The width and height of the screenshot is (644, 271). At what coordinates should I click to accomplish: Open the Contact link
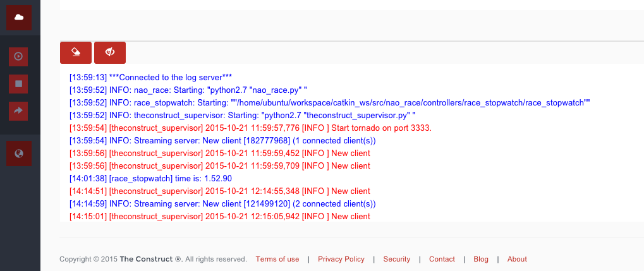click(x=442, y=259)
